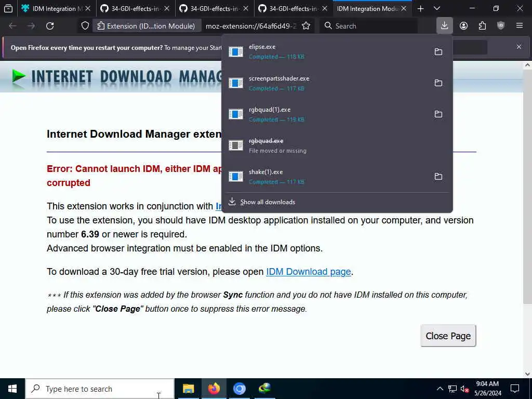Open screenpartsshader.exe file icon
The height and width of the screenshot is (399, 532).
[236, 83]
